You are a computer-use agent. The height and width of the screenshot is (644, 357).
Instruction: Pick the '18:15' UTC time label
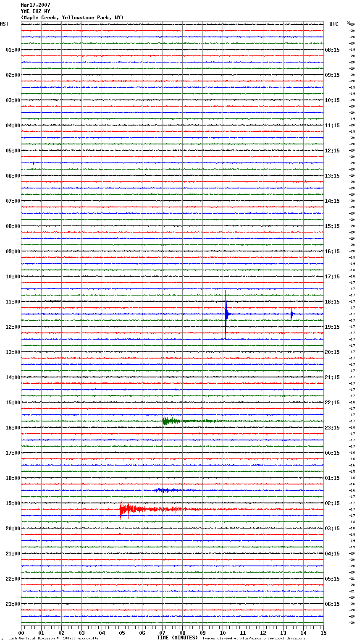[332, 302]
